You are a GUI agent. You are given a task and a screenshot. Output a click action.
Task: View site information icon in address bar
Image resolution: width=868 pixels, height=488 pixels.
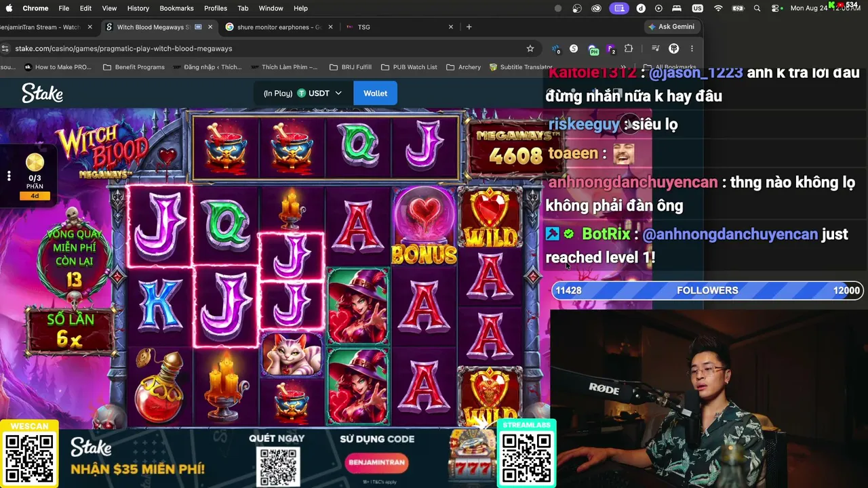click(5, 49)
